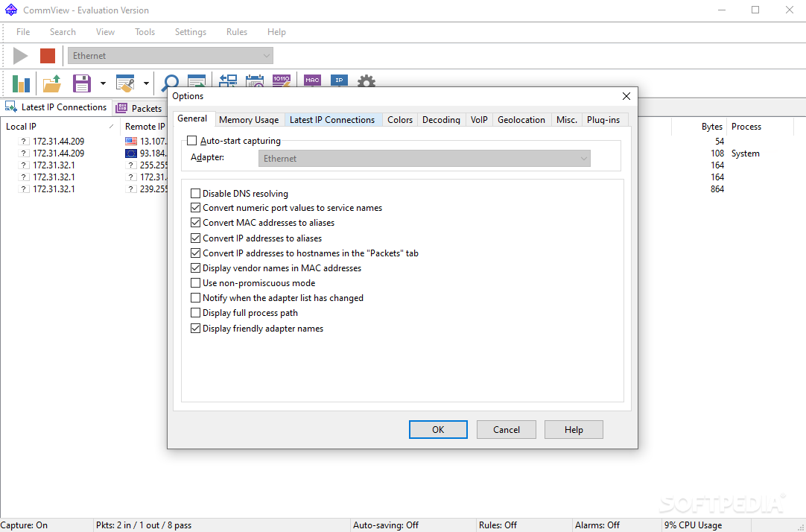Open the View menu
The height and width of the screenshot is (532, 806).
pos(105,32)
